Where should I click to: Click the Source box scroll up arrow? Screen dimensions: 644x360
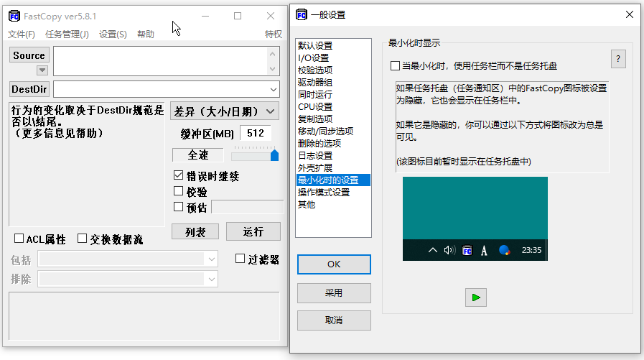click(x=272, y=54)
